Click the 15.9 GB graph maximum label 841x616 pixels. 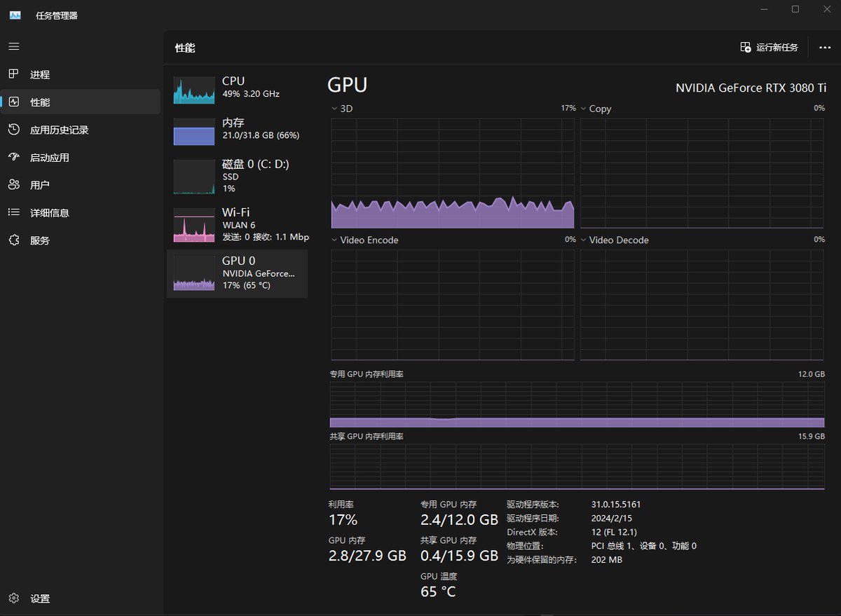pos(812,437)
